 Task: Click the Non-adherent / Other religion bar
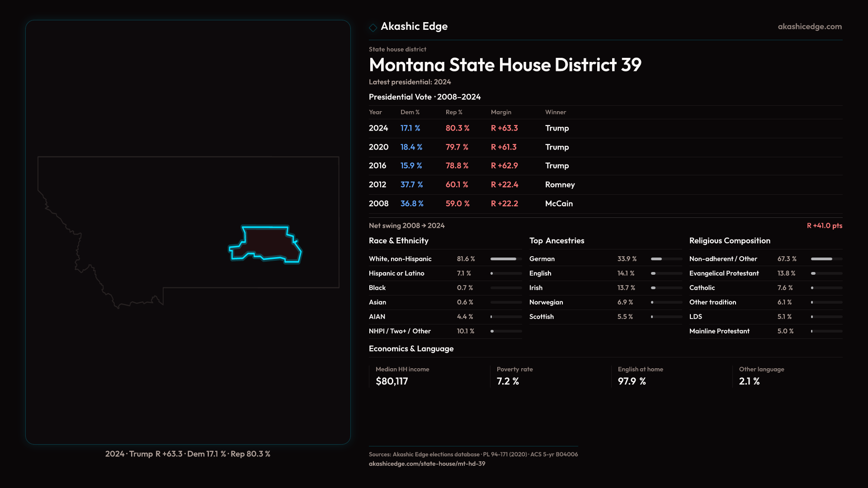point(826,259)
